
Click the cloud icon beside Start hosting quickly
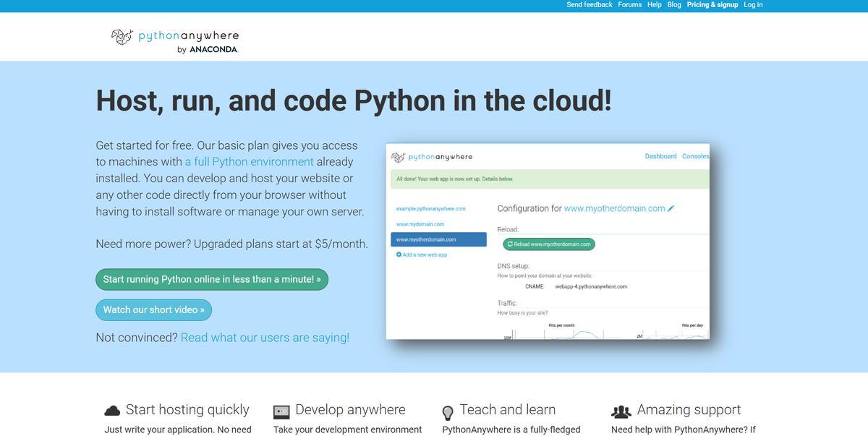[x=112, y=411]
